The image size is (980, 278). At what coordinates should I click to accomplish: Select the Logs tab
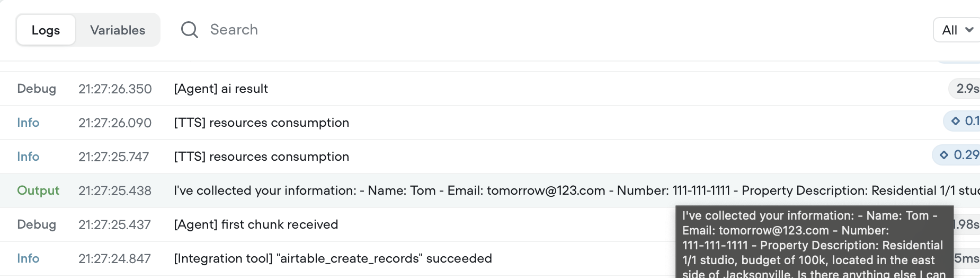click(x=46, y=30)
